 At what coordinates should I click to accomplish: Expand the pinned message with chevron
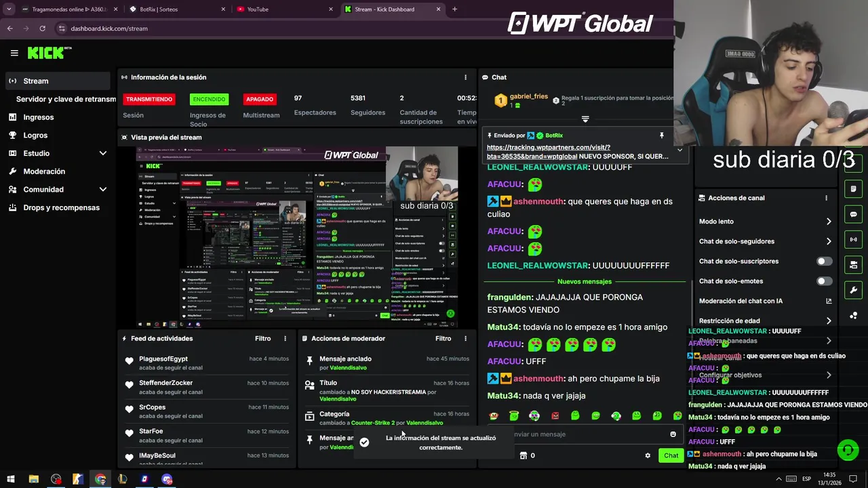[x=679, y=150]
